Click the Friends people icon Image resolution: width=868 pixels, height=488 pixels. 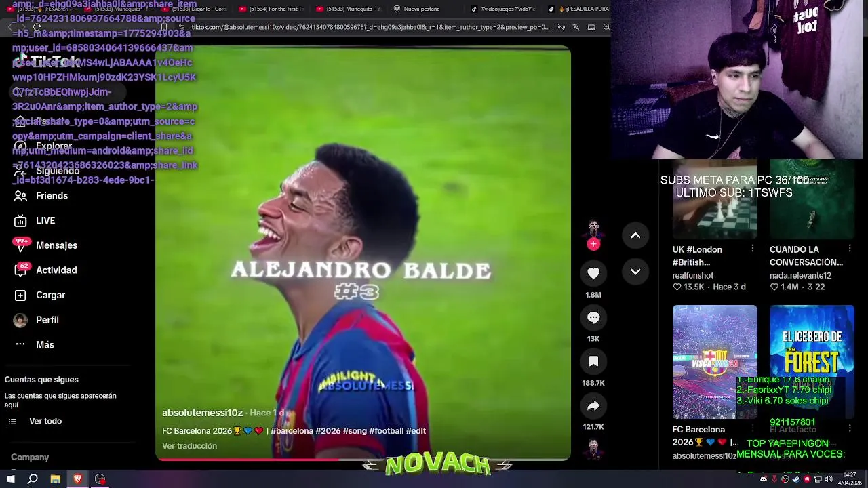click(21, 196)
